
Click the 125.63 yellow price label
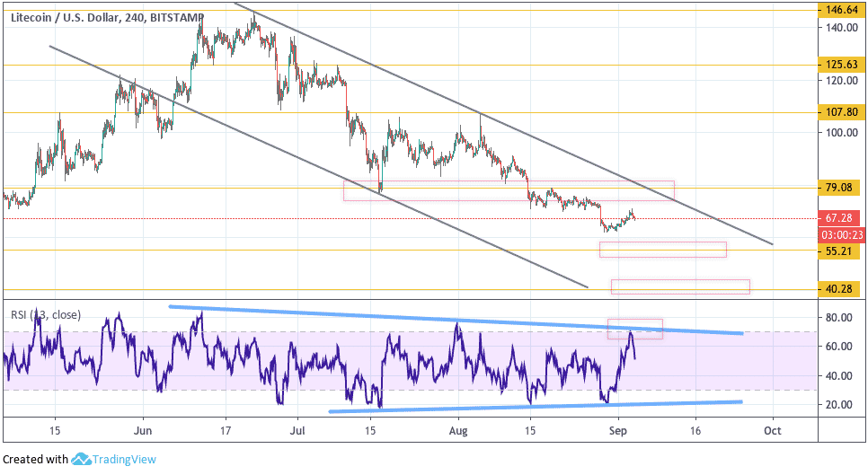[838, 65]
